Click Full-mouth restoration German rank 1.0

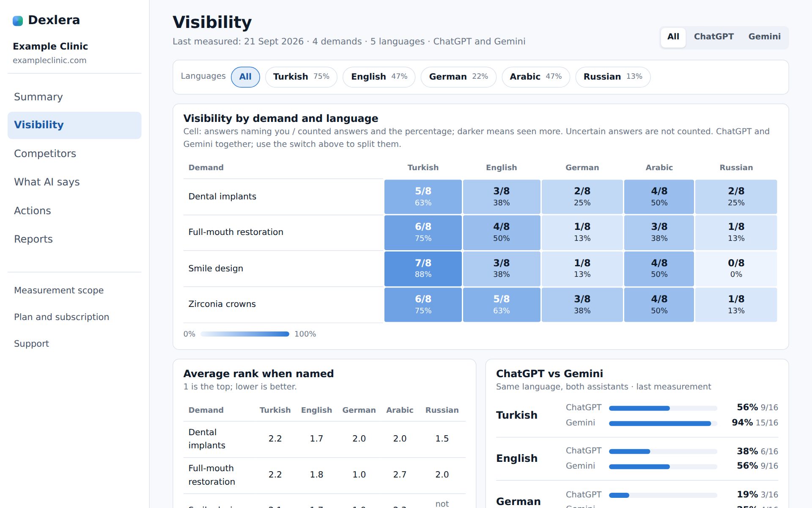[359, 475]
